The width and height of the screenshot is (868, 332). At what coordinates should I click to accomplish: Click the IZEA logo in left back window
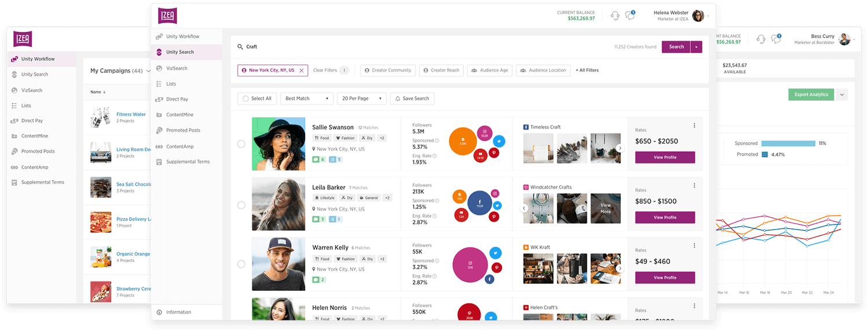(22, 38)
